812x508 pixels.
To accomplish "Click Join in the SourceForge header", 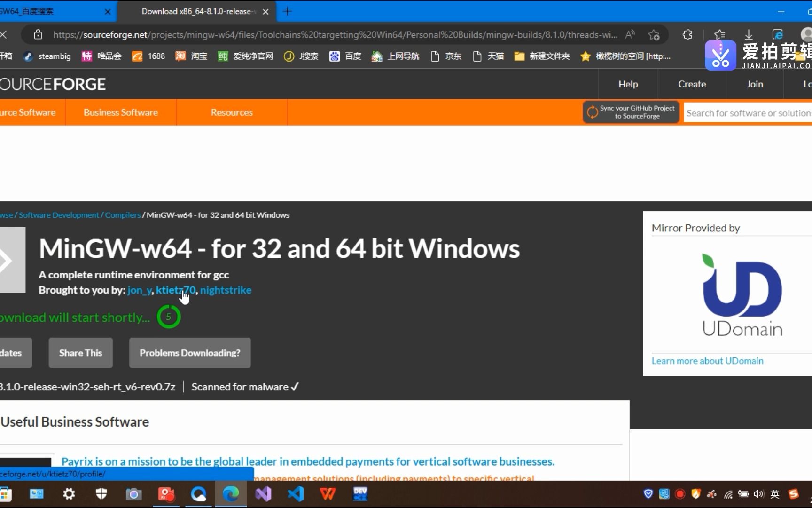I will (x=755, y=84).
